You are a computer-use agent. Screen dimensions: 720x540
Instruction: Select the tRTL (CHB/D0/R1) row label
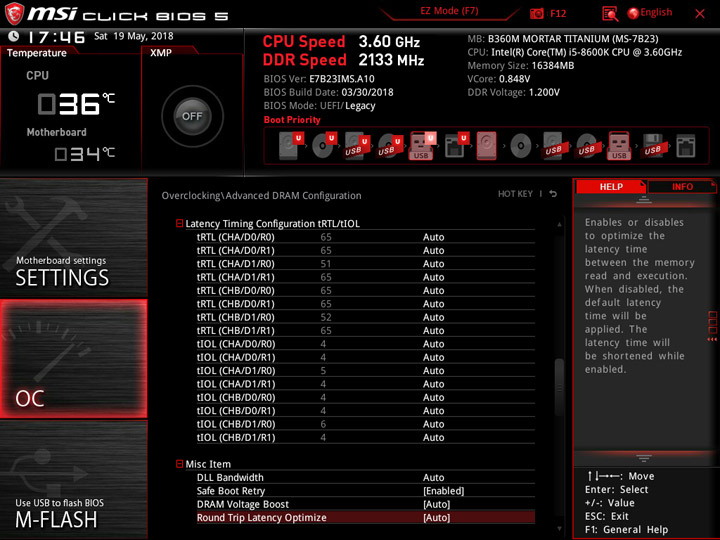point(236,304)
